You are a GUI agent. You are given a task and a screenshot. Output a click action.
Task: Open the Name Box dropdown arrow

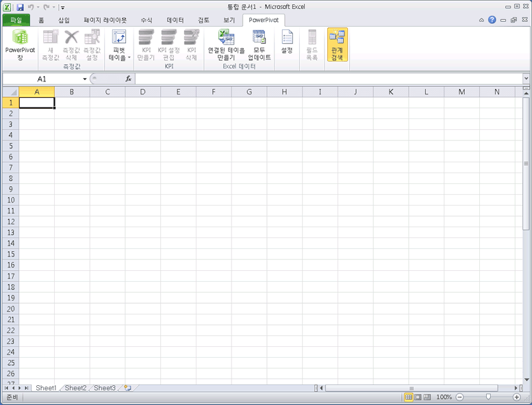[x=85, y=79]
